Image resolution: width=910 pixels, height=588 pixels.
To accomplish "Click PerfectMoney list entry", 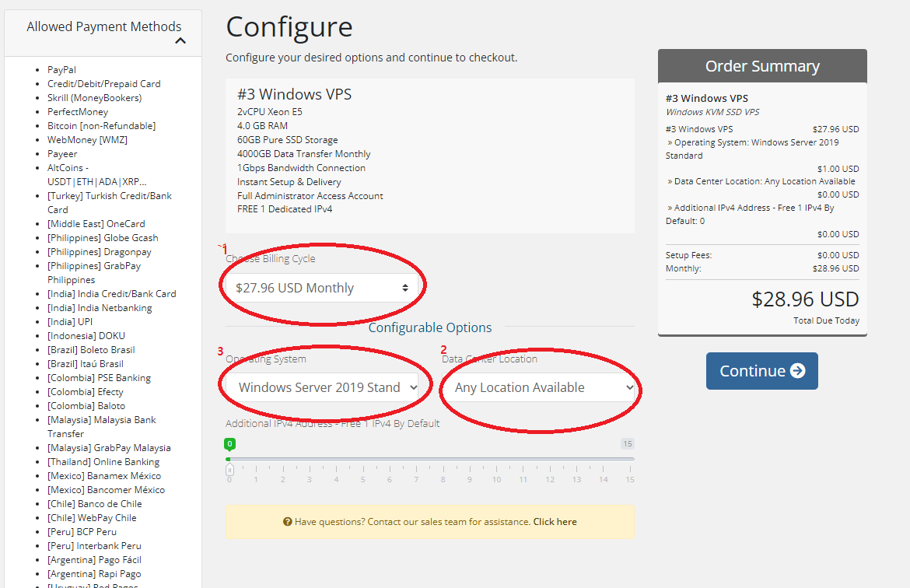I will tap(78, 111).
